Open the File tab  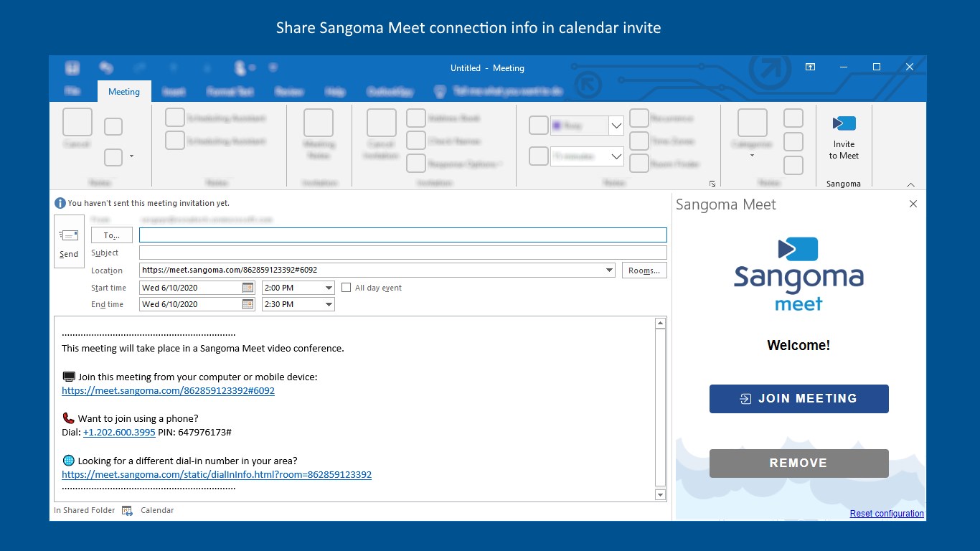[72, 92]
